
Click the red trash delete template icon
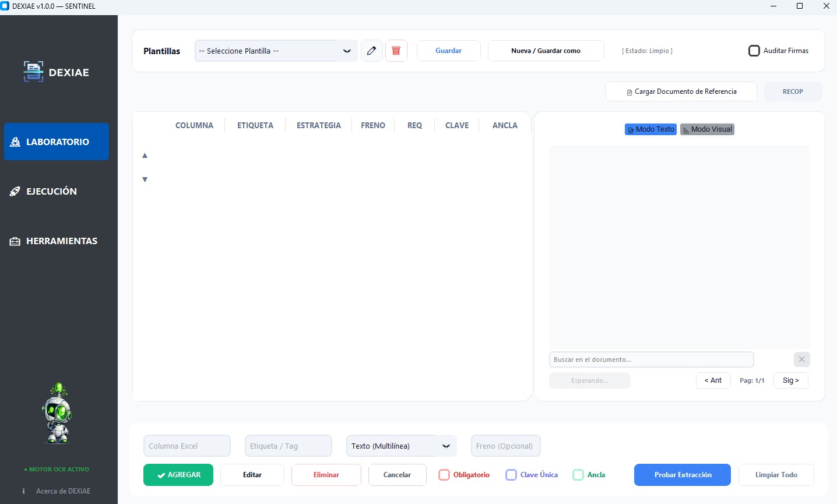396,51
